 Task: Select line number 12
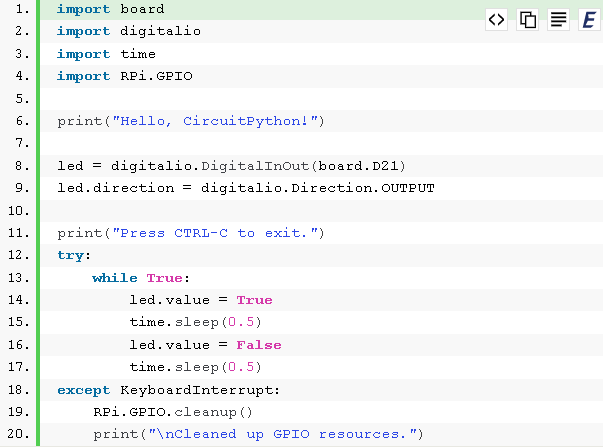[x=18, y=255]
